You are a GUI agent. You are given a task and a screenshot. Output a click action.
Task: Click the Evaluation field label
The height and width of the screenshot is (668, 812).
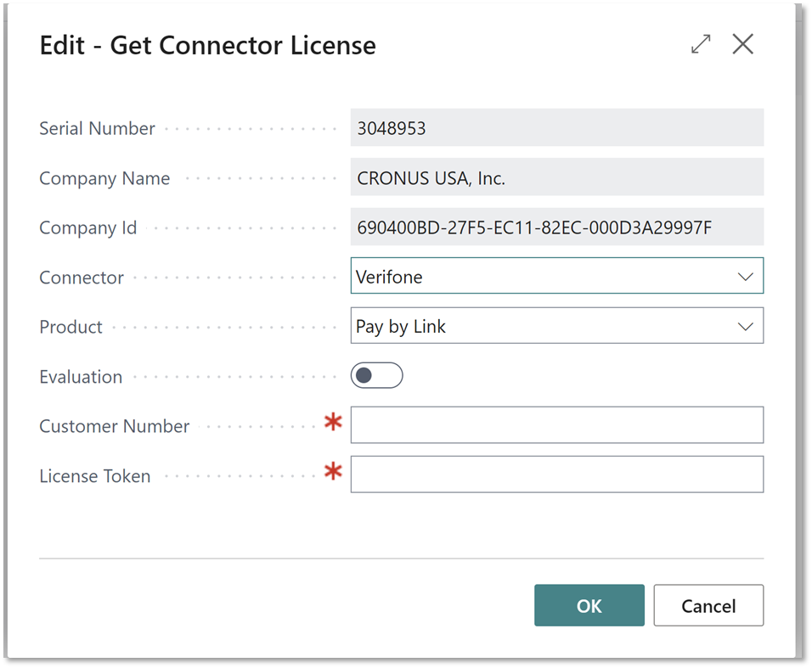click(x=81, y=377)
